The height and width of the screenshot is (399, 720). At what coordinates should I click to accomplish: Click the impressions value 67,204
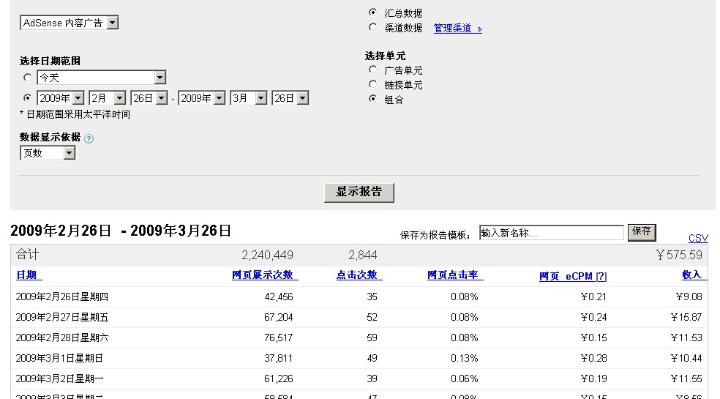(279, 317)
